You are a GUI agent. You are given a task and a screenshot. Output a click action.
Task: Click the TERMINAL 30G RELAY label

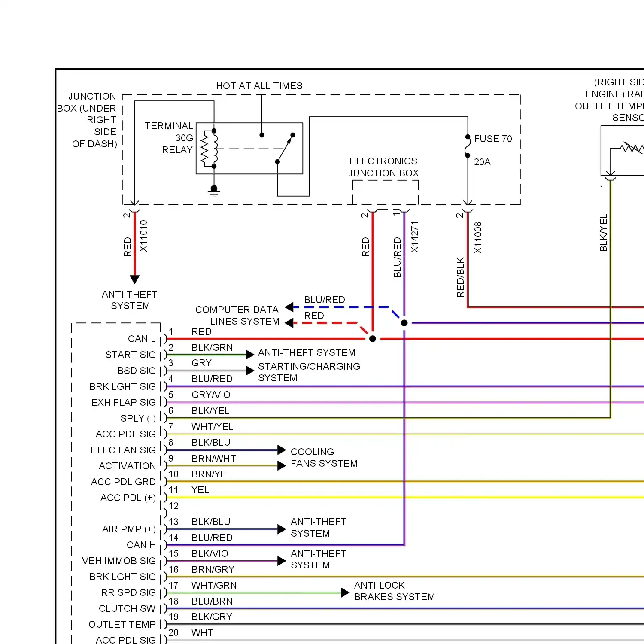pos(169,138)
